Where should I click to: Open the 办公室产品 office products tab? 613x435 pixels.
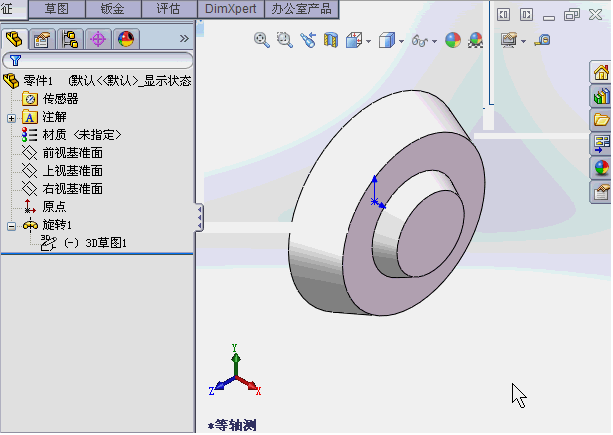(301, 9)
